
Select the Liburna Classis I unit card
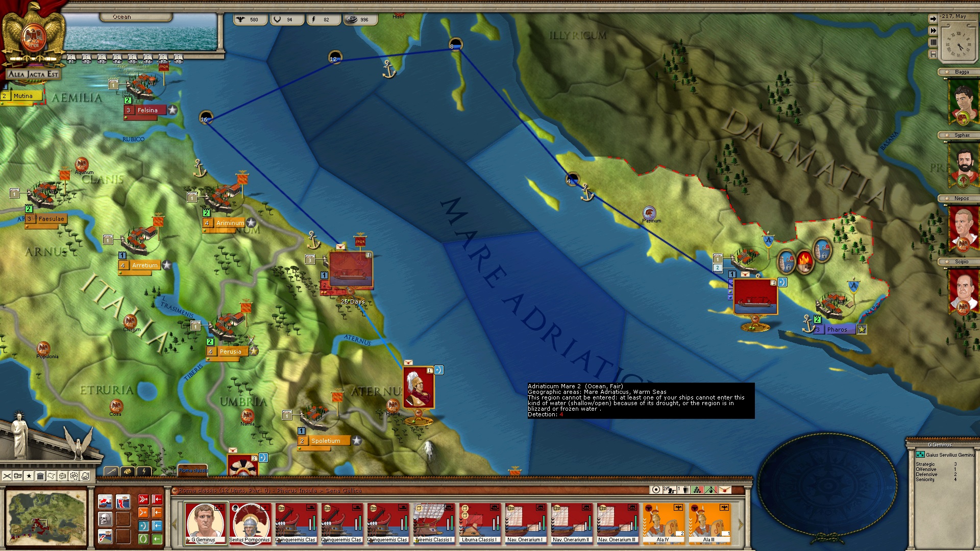coord(479,523)
